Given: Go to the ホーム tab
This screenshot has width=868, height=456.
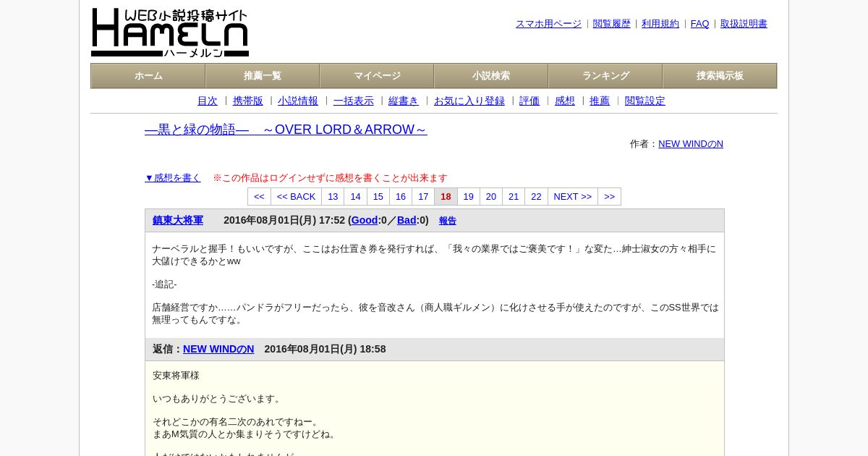Looking at the screenshot, I should (x=148, y=76).
